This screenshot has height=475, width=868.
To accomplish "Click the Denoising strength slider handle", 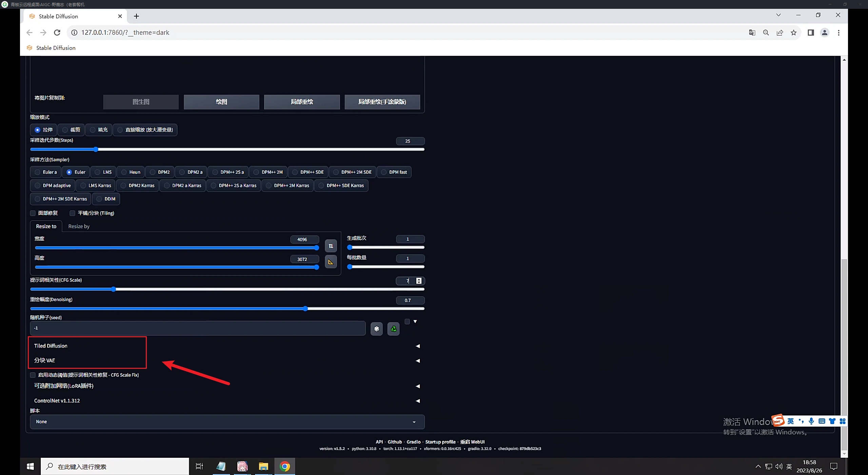I will pos(305,308).
